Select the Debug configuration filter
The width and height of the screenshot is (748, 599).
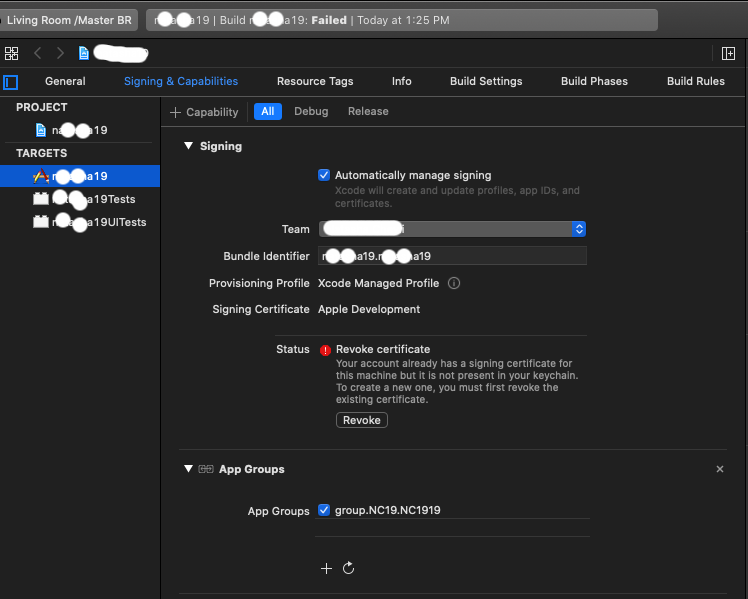click(x=311, y=111)
